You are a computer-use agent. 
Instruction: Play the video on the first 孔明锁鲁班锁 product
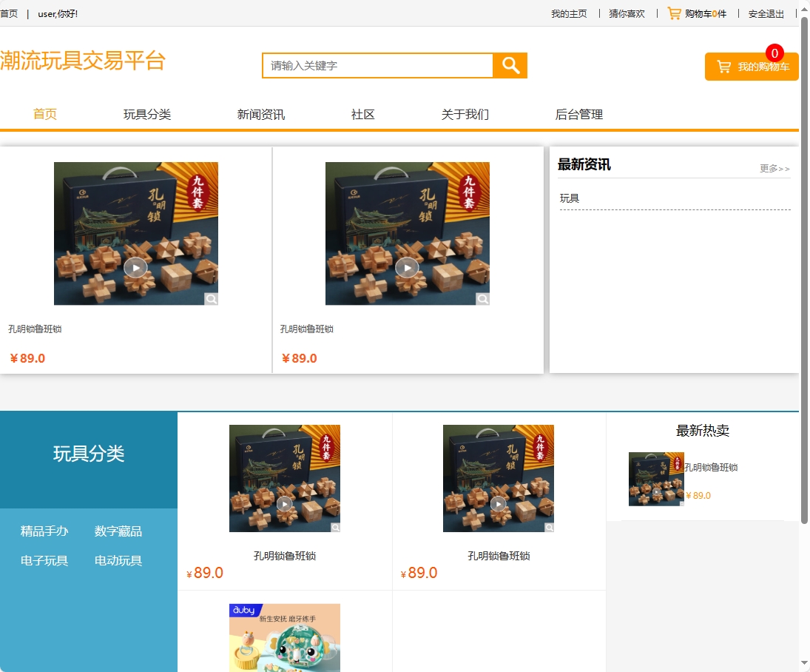[135, 267]
